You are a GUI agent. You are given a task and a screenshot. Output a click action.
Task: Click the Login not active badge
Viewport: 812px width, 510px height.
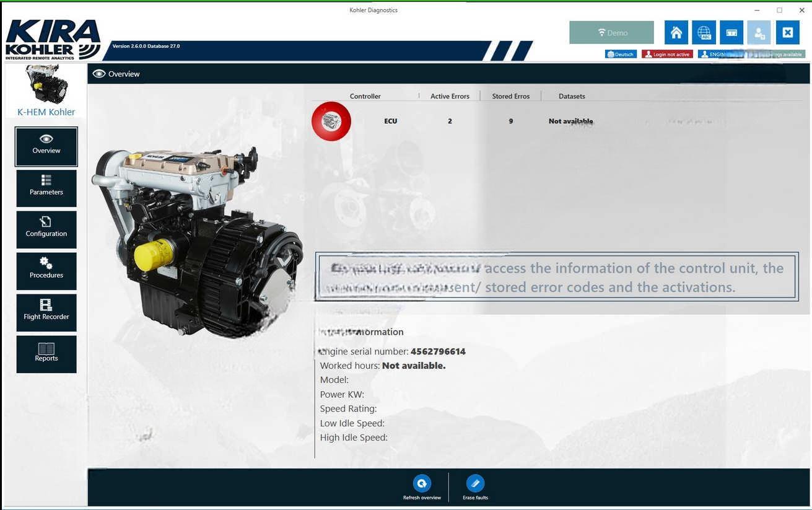(667, 55)
